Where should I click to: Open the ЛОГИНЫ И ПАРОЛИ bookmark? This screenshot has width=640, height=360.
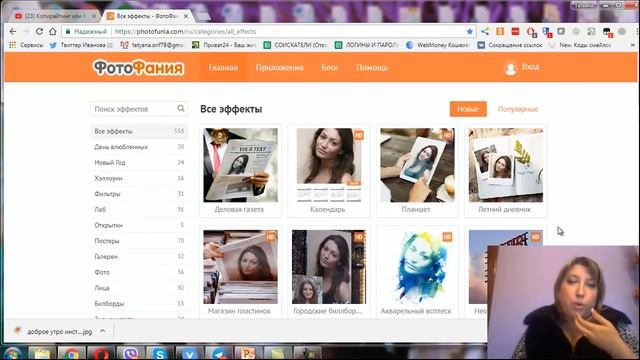pos(367,45)
